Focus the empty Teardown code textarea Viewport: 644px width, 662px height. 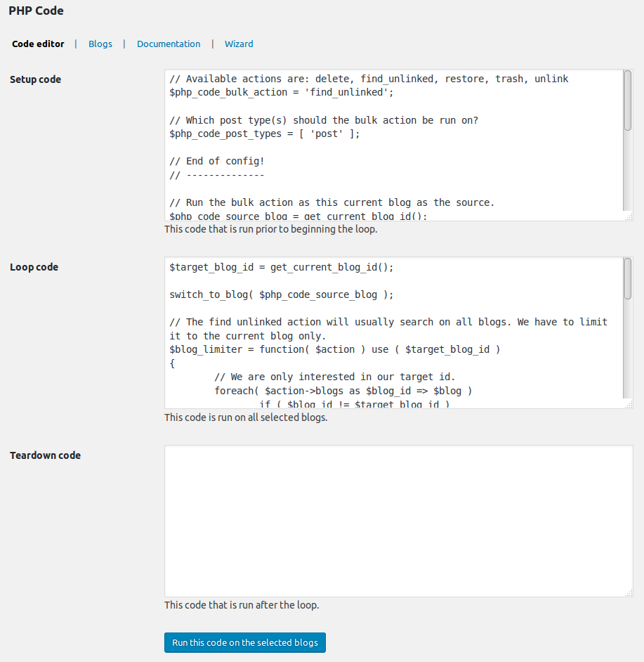[x=398, y=521]
